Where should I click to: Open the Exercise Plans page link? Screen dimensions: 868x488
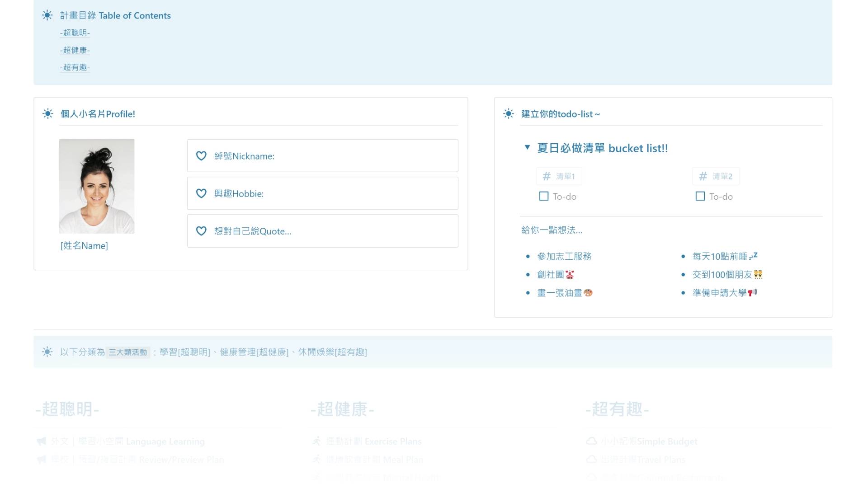(374, 441)
